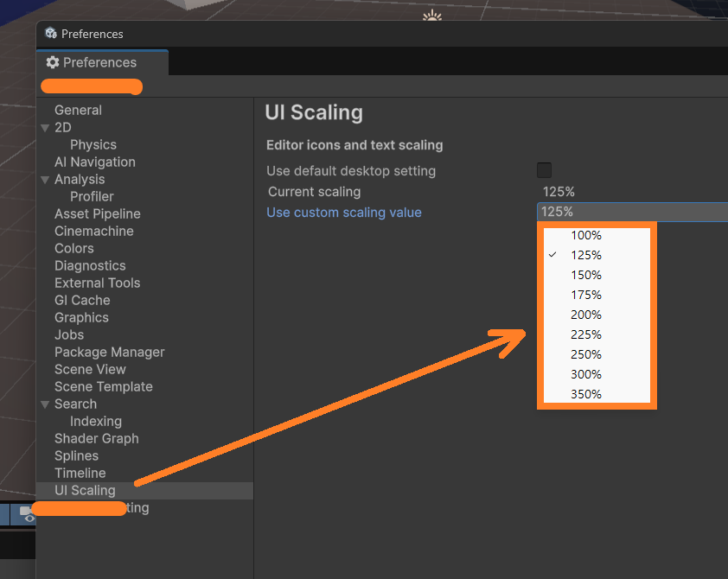Open Cinemachine preferences
The image size is (728, 579).
(93, 231)
